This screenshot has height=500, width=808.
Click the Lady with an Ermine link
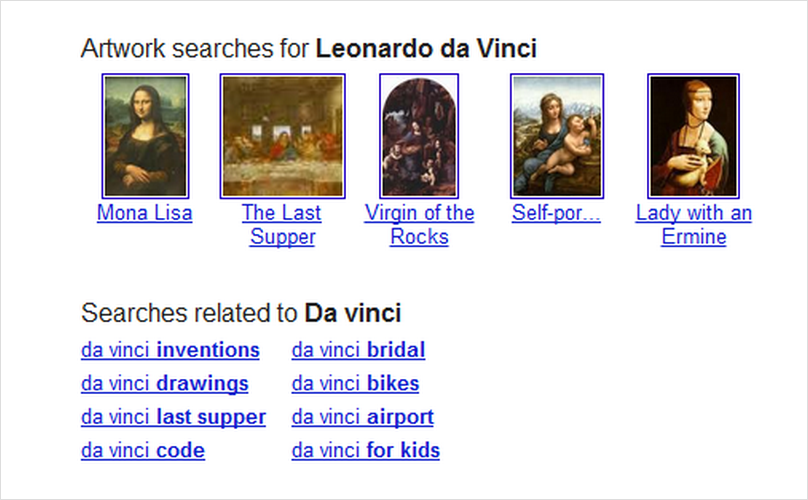(693, 225)
